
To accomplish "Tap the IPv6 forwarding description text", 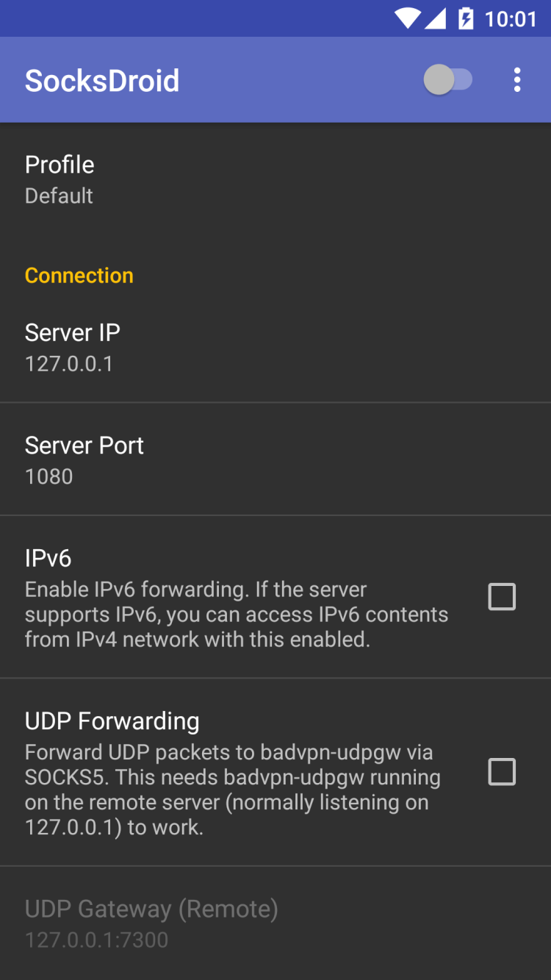I will 235,615.
